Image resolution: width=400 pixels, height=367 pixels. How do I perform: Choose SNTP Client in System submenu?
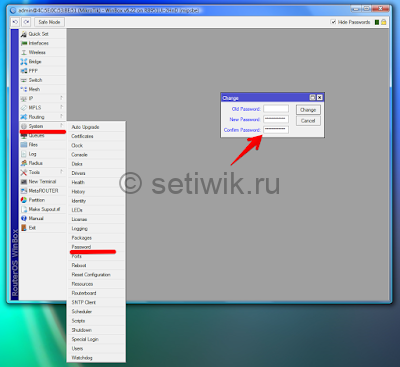pos(96,302)
